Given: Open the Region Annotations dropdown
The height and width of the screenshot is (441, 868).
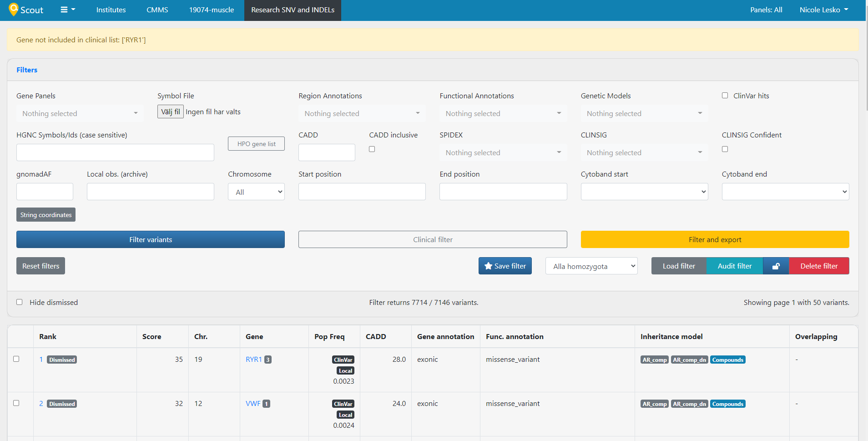Looking at the screenshot, I should point(362,113).
